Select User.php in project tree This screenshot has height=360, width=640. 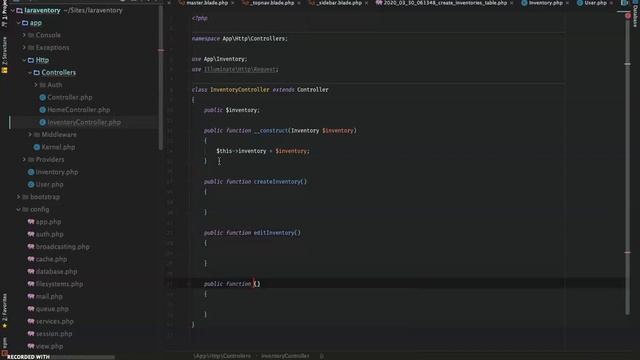pos(49,184)
